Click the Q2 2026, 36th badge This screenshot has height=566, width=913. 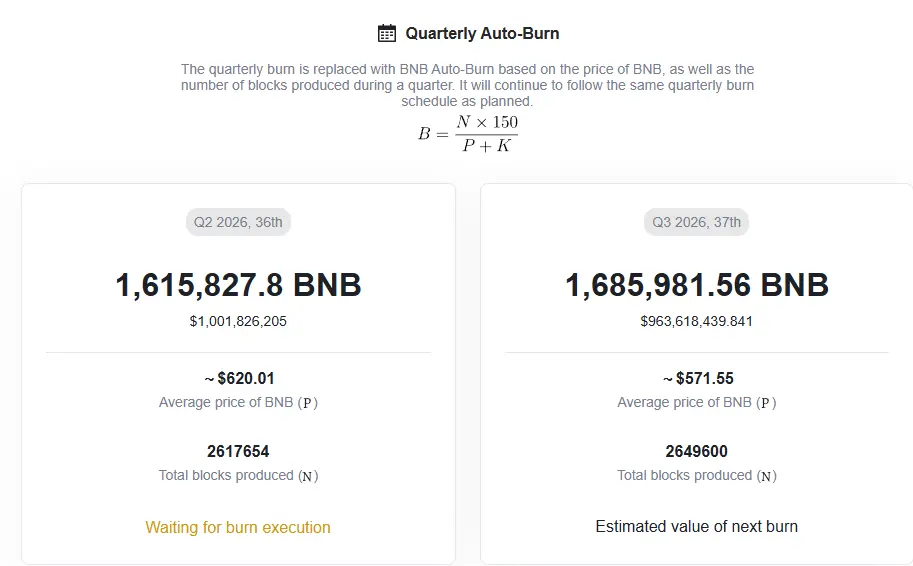pyautogui.click(x=238, y=222)
